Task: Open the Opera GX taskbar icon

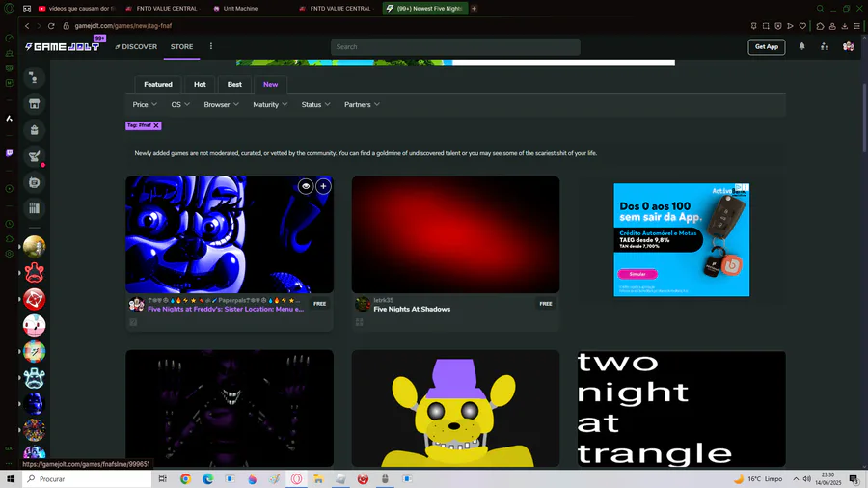Action: tap(297, 478)
